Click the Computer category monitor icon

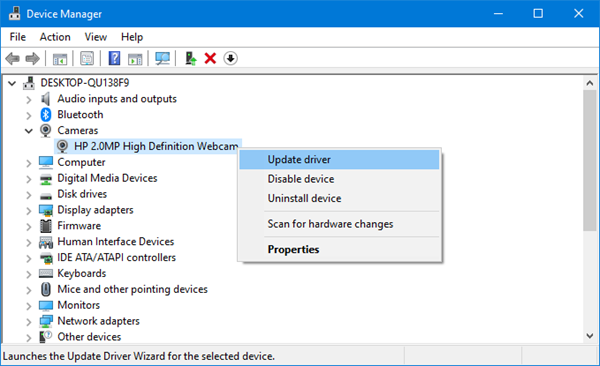click(x=46, y=162)
